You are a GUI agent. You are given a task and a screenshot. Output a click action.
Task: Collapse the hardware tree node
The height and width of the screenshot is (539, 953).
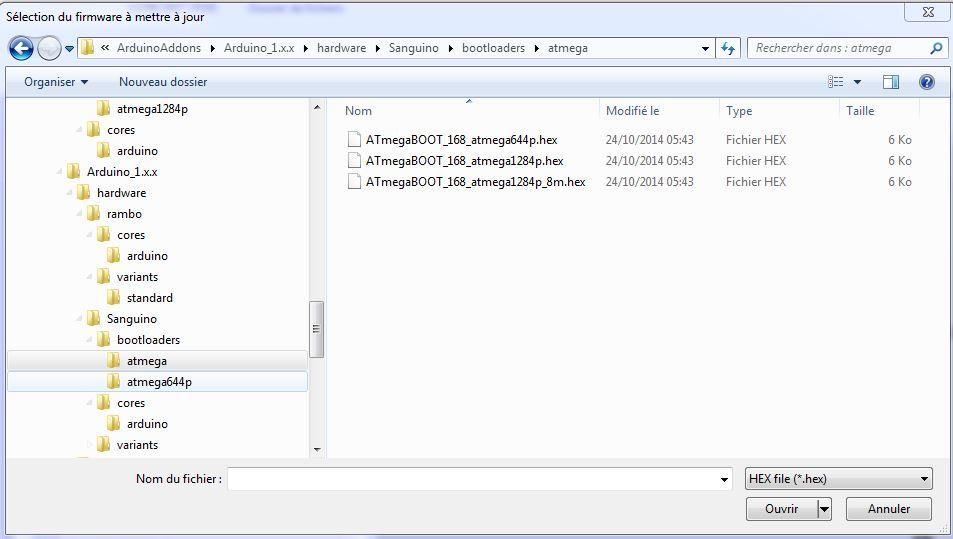[69, 193]
